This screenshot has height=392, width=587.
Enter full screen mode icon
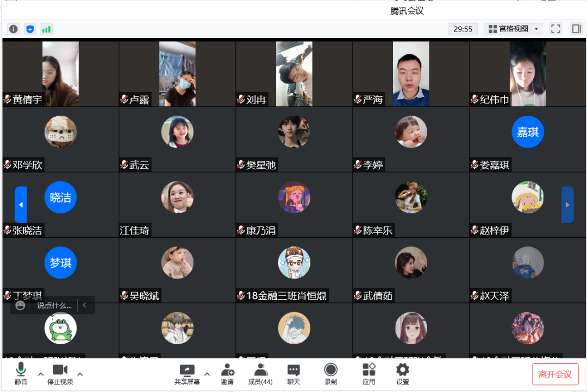pos(556,29)
